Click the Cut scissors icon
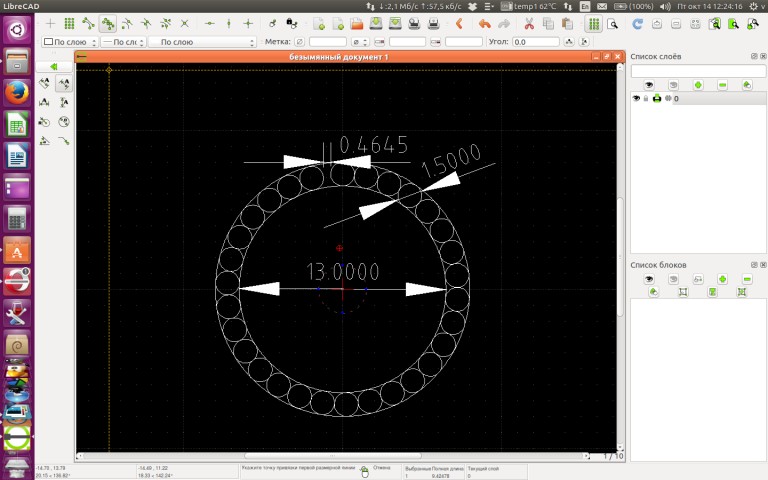 [529, 23]
